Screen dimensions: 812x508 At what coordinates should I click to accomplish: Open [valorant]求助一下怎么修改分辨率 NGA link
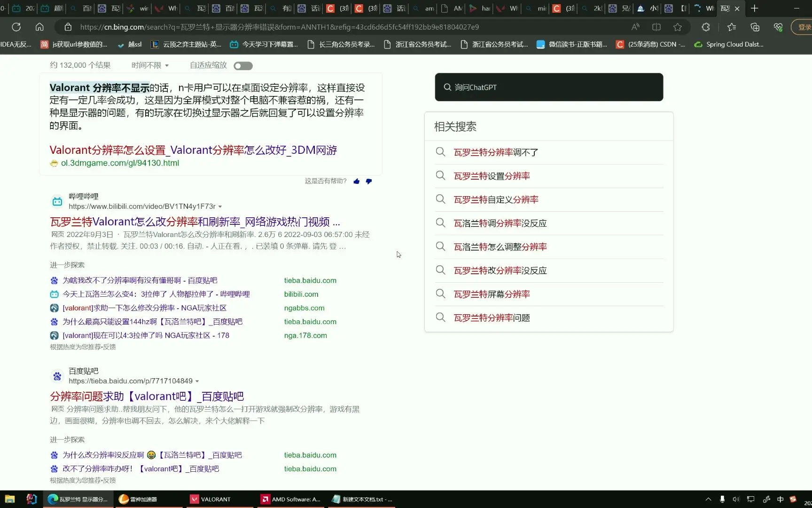tap(144, 308)
